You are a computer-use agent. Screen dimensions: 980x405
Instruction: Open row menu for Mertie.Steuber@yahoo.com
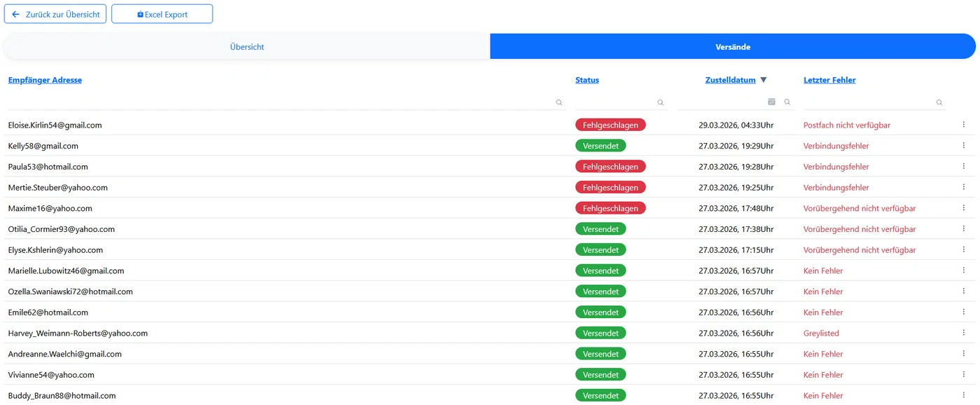click(963, 187)
